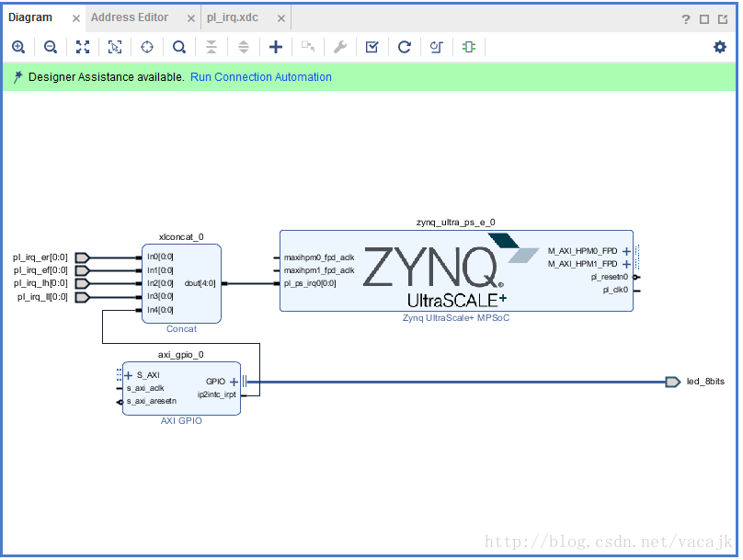Click the In0[0:0] pin on Concat

pyautogui.click(x=160, y=257)
